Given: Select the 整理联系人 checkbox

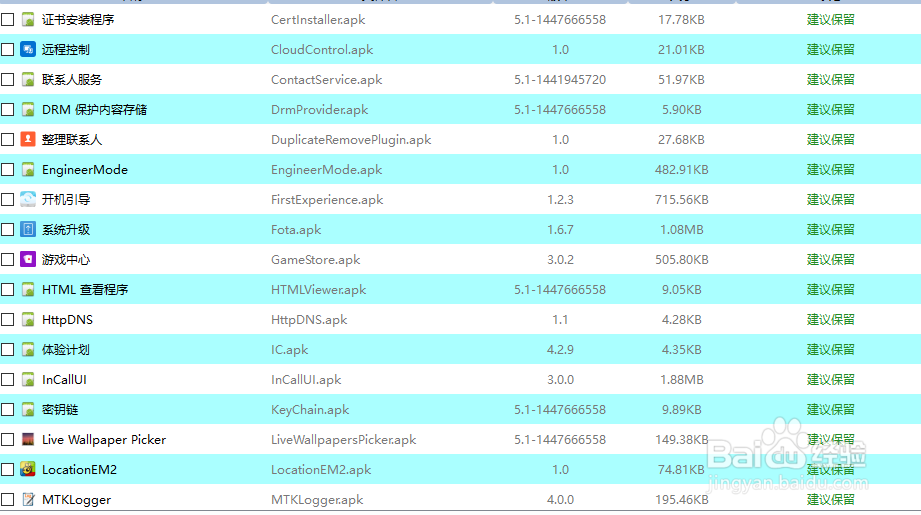Looking at the screenshot, I should 8,139.
